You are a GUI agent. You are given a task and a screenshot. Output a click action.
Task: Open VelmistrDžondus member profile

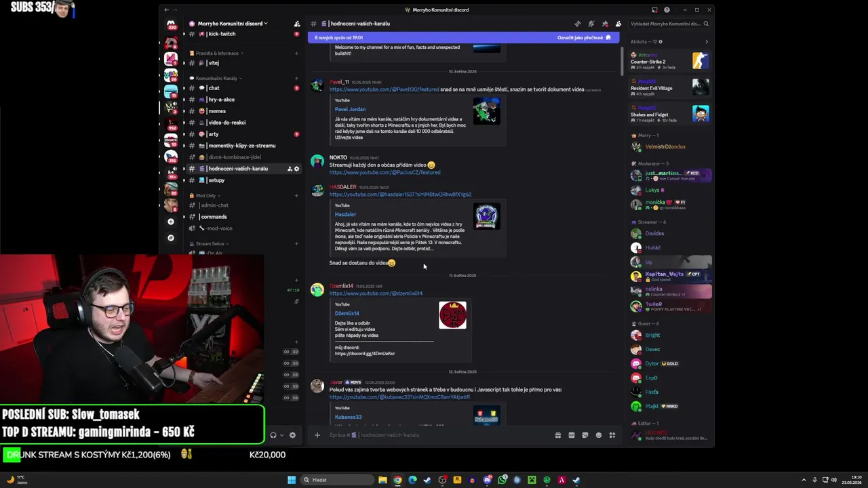[670, 146]
